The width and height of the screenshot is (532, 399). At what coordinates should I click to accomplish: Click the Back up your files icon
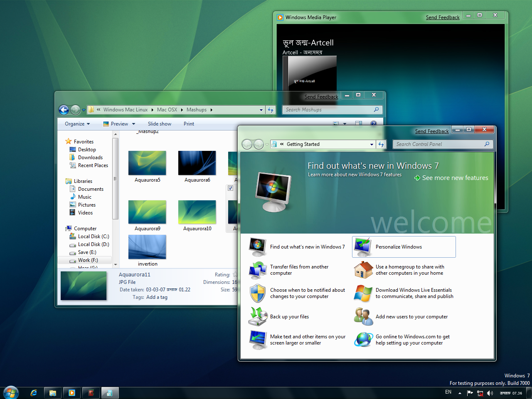coord(258,317)
